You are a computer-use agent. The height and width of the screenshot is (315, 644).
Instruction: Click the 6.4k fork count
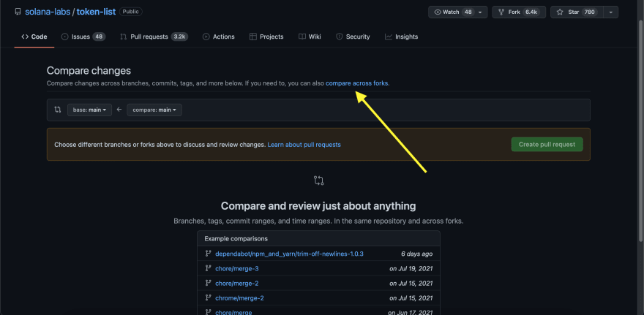[531, 12]
